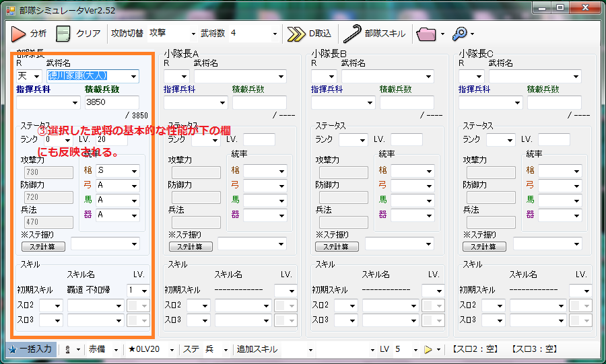Viewport: 606px width, 364px height.
Task: Open the 部隊長 弓 統率 dropdown
Action: pos(134,186)
